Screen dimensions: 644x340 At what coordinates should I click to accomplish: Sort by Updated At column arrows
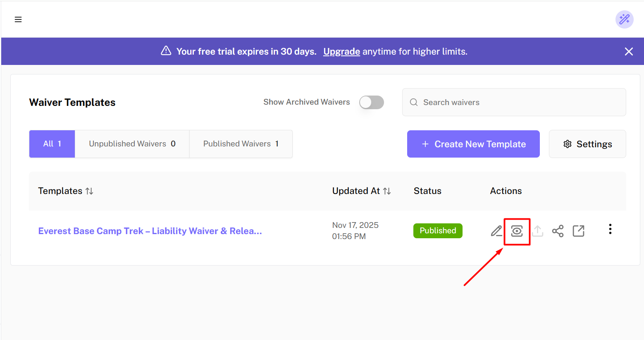[x=387, y=191]
